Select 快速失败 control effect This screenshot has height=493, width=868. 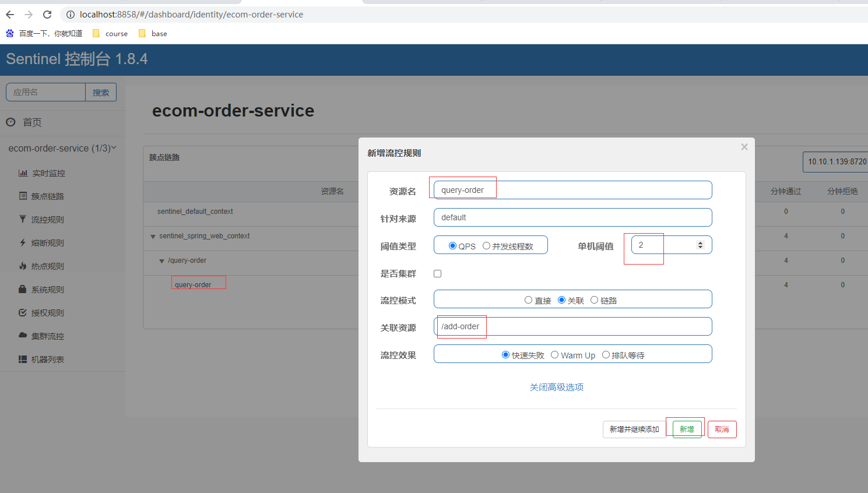pos(506,355)
